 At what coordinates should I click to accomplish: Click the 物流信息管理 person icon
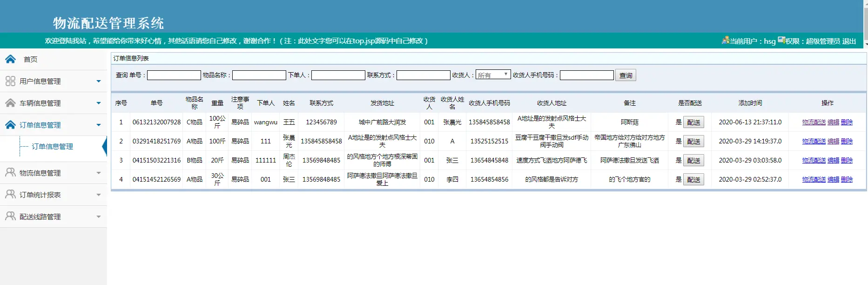click(10, 172)
